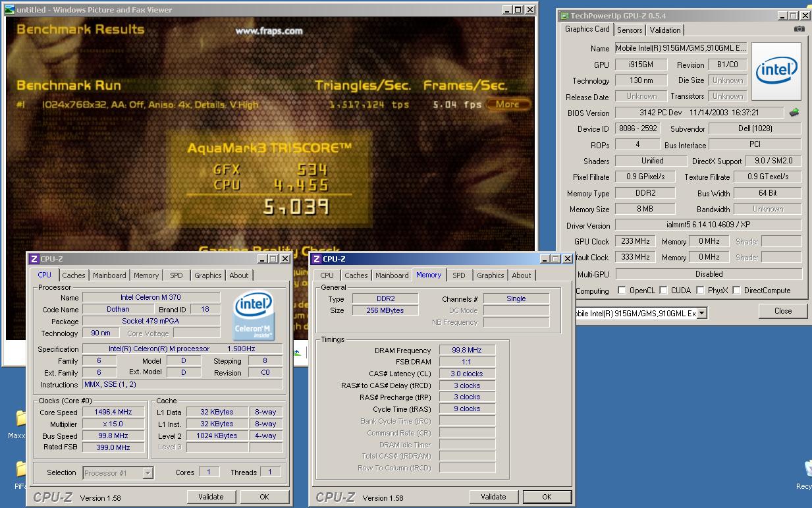Screen dimensions: 812x508
Task: Click the memory Size value 256 MBytes
Action: coord(385,310)
